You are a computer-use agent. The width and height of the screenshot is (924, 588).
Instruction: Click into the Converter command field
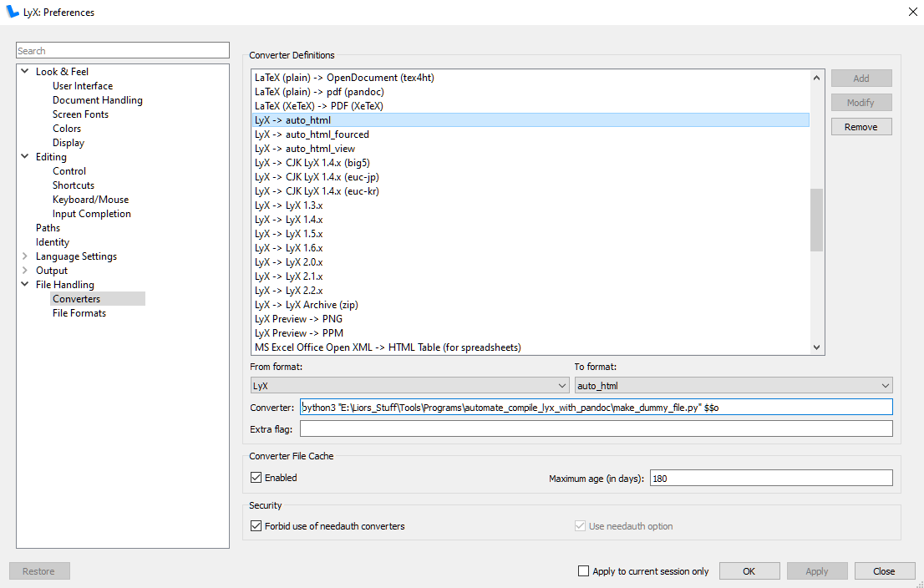click(x=597, y=407)
